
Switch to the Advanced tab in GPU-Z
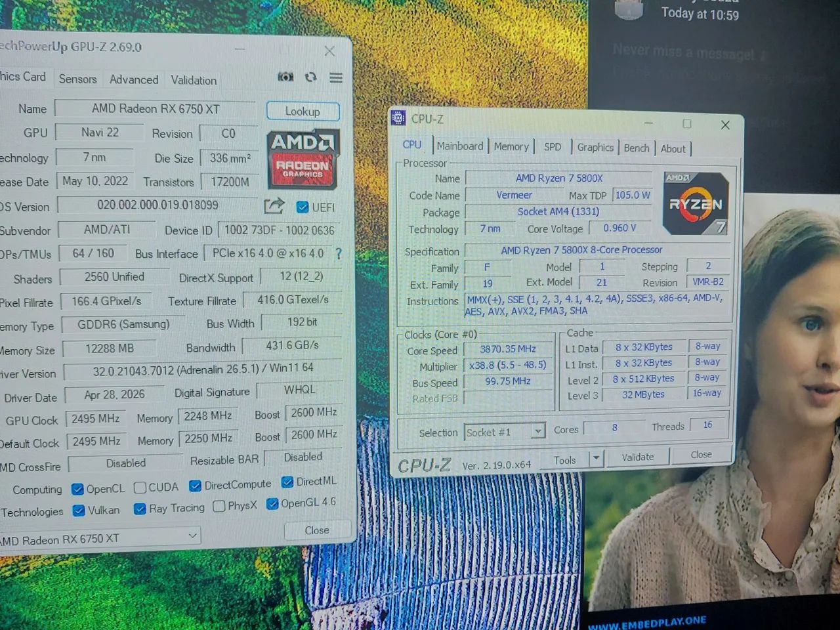click(134, 79)
